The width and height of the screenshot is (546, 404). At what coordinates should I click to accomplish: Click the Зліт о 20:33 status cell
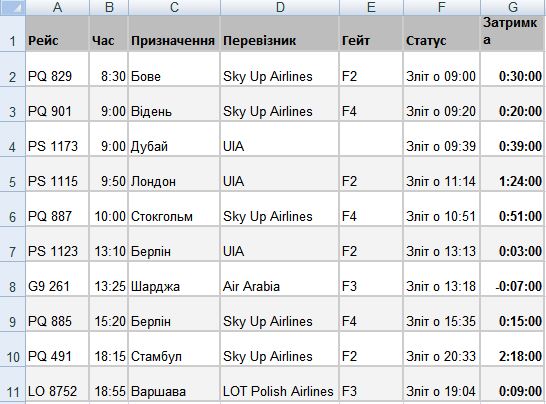tap(442, 349)
